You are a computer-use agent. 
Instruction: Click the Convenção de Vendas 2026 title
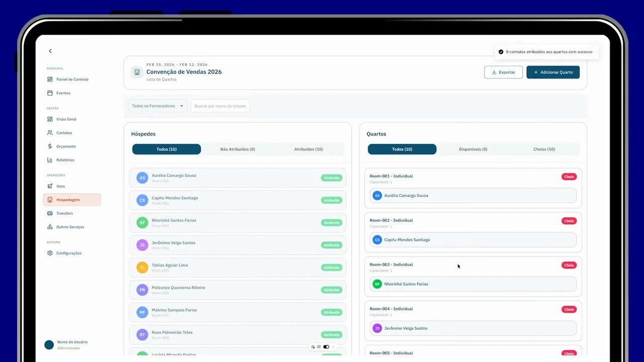tap(184, 72)
